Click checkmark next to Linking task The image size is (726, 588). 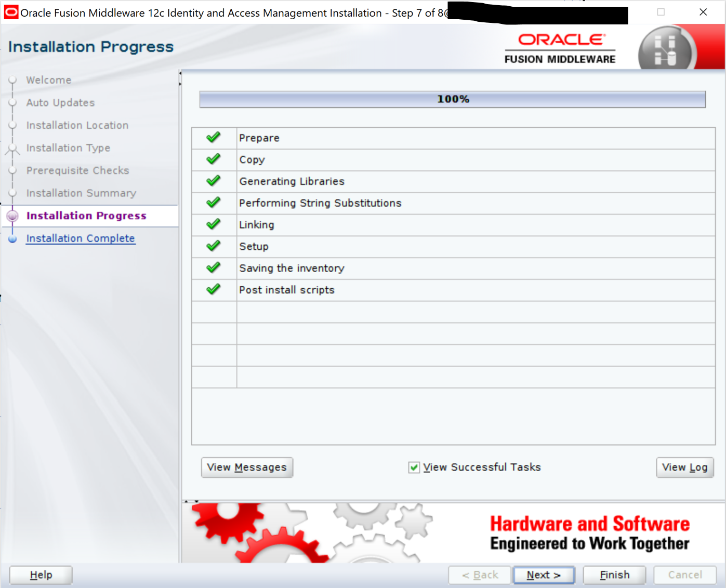(213, 224)
